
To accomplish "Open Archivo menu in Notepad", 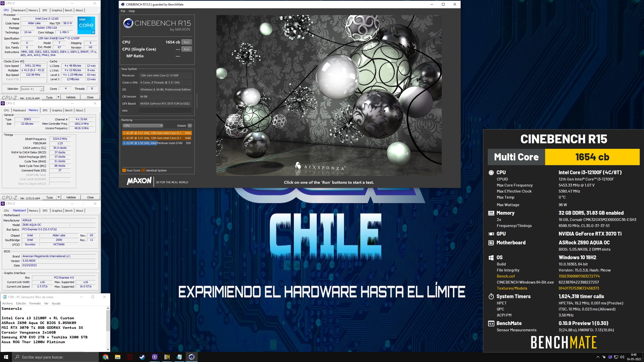I will click(7, 303).
